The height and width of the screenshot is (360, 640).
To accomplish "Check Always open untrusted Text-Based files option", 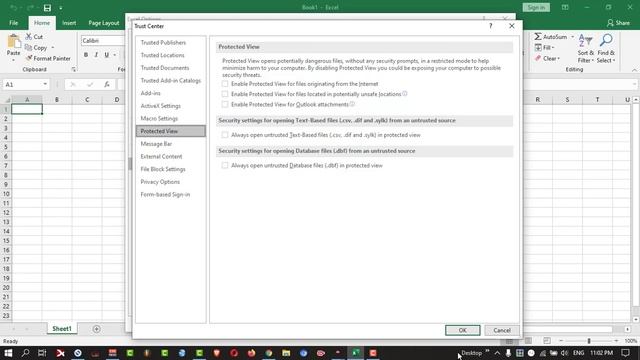I will point(225,135).
